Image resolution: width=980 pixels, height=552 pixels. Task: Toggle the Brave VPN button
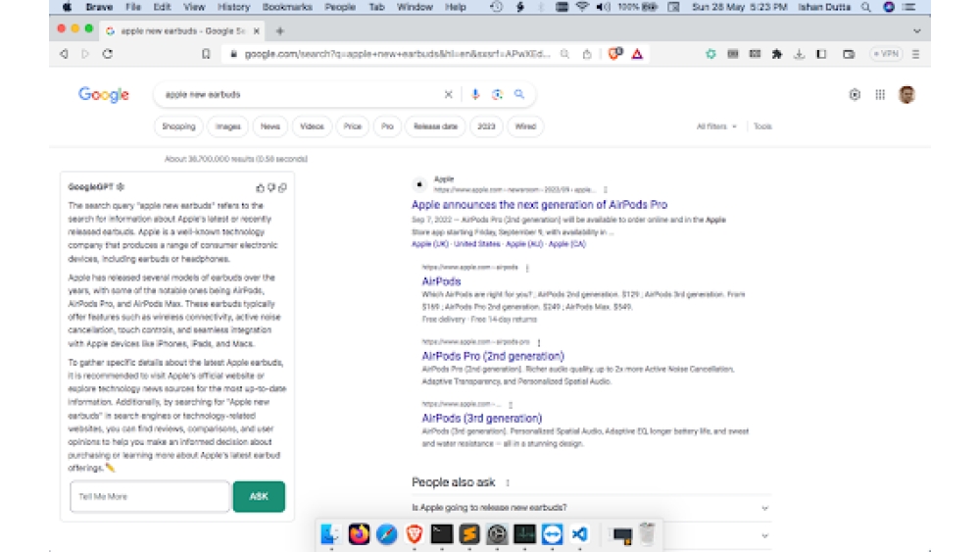(x=886, y=54)
